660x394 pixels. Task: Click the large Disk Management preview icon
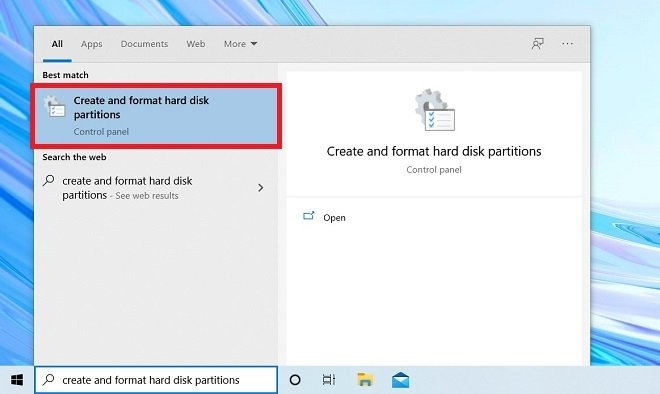pyautogui.click(x=434, y=110)
